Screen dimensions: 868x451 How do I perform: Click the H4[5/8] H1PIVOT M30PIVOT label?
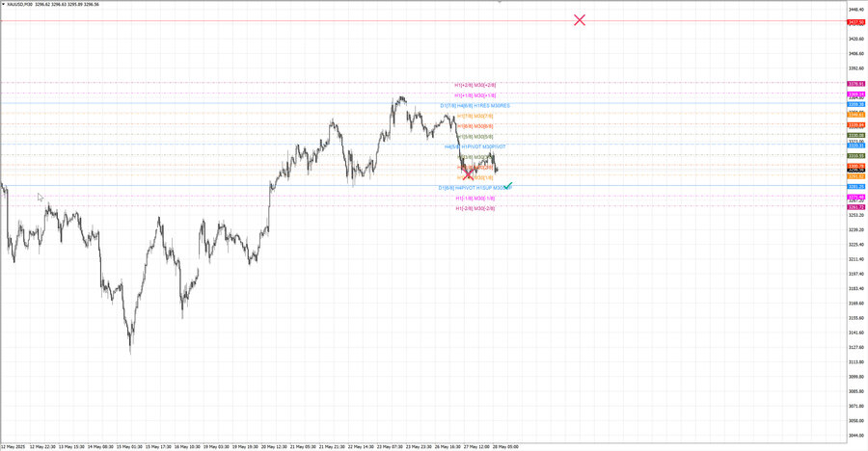point(475,146)
